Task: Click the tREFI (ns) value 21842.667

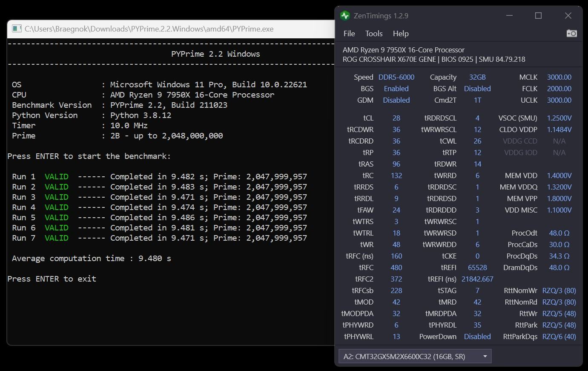Action: (477, 279)
